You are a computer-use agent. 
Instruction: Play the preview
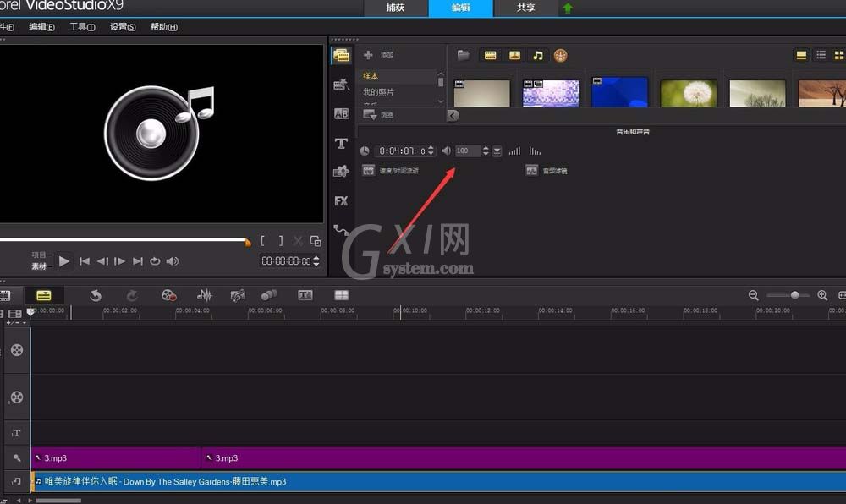(x=64, y=261)
